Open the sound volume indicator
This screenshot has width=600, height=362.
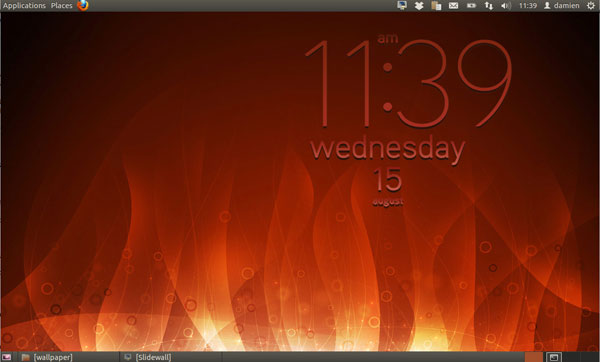(506, 5)
